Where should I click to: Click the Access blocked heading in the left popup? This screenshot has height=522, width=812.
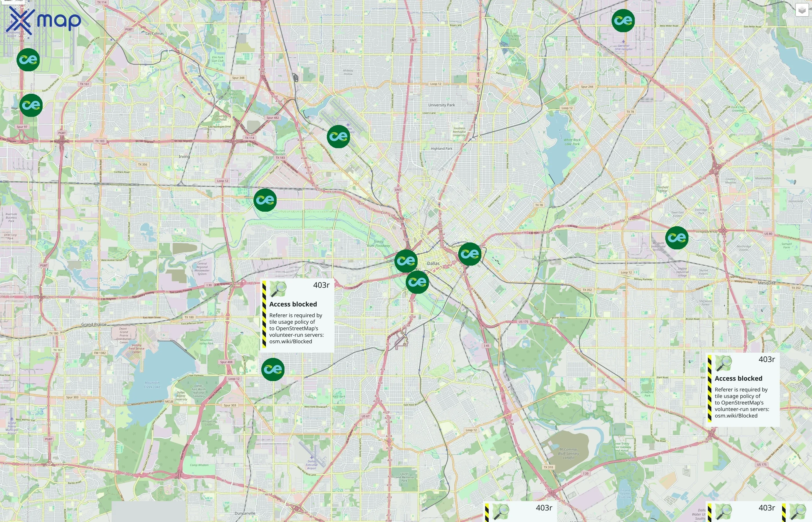(x=293, y=304)
